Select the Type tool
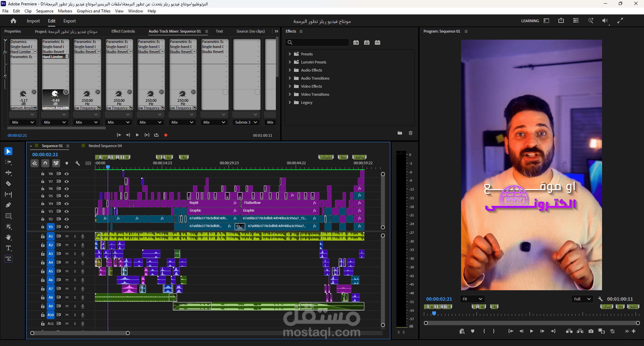Image resolution: width=644 pixels, height=346 pixels. 8,248
